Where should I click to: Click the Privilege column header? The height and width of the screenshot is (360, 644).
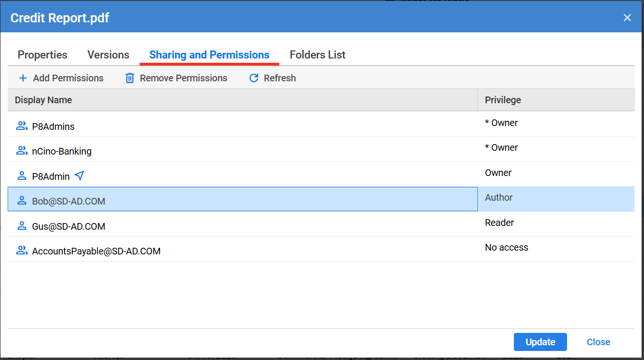point(502,100)
